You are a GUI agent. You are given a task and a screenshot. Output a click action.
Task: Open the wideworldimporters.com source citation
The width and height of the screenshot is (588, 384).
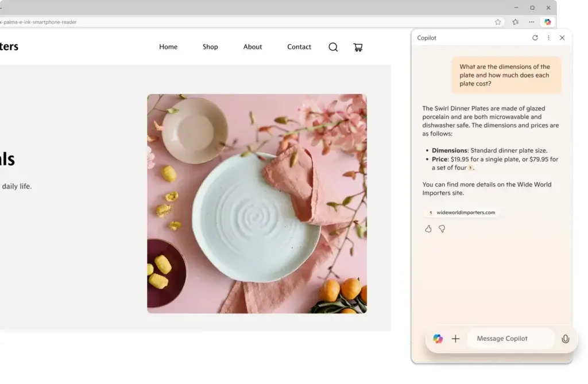click(462, 212)
